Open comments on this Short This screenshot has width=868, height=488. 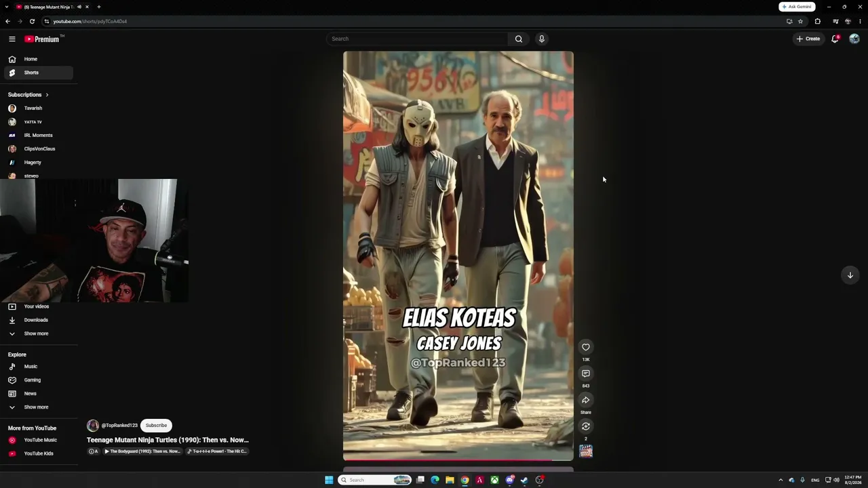586,373
